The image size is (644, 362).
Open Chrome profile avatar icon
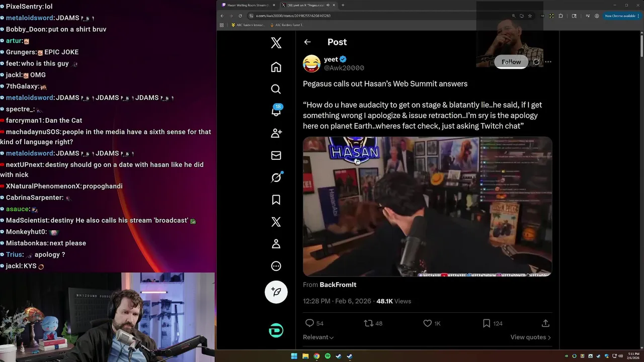point(597,16)
